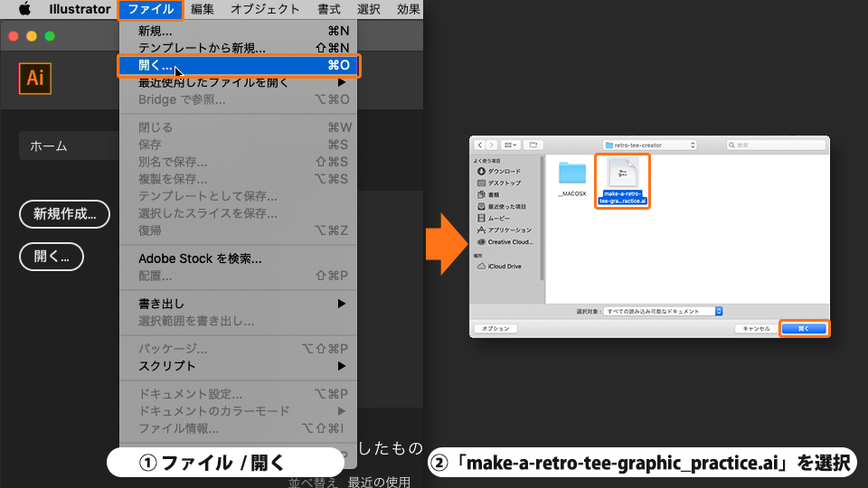Open the 書式 menu
Image resolution: width=868 pixels, height=488 pixels.
point(329,9)
